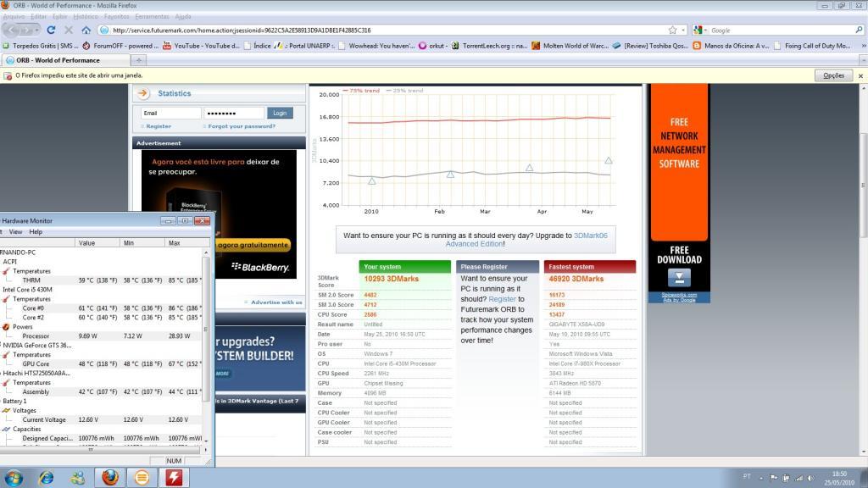Screen dimensions: 868x488
Task: Click Hardware Monitor vertical scrollbar
Action: tap(206, 346)
